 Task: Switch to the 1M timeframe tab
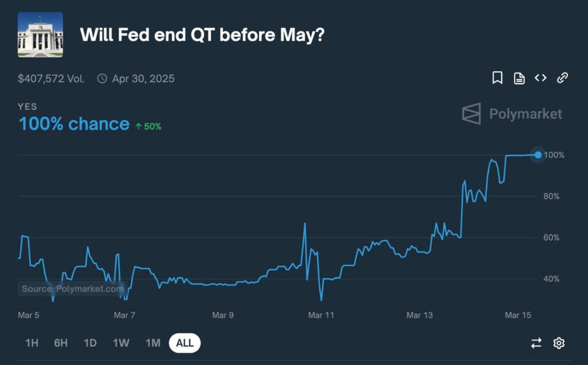(152, 343)
